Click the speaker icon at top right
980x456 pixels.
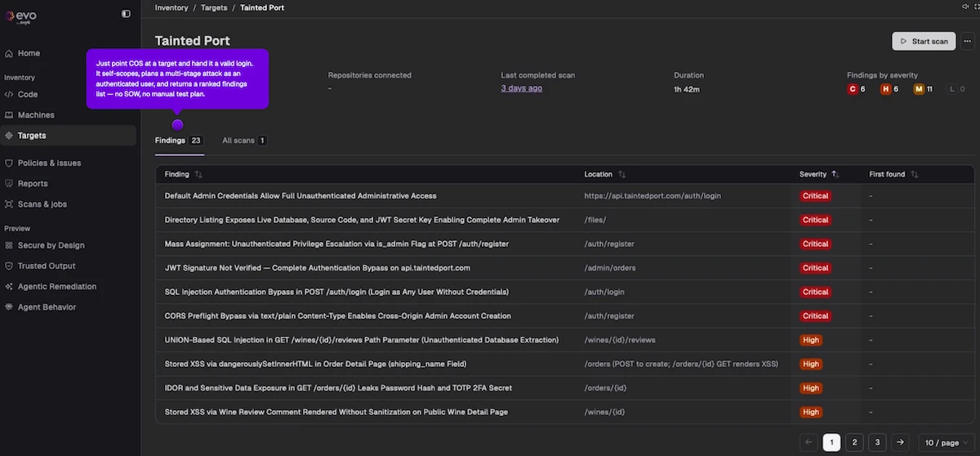965,7
